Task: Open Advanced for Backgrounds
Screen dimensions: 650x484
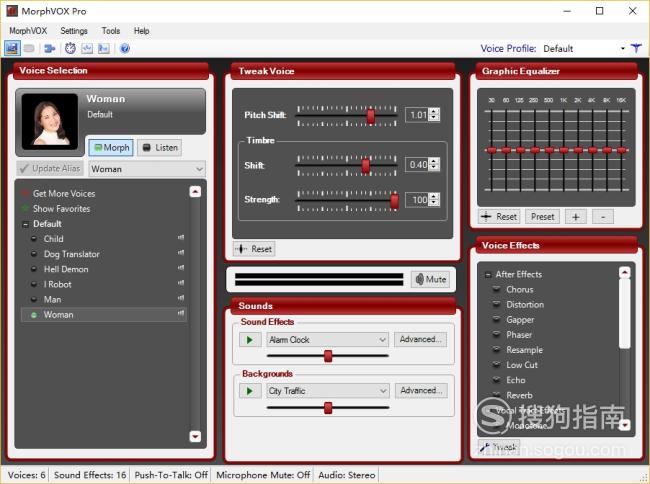Action: [421, 390]
